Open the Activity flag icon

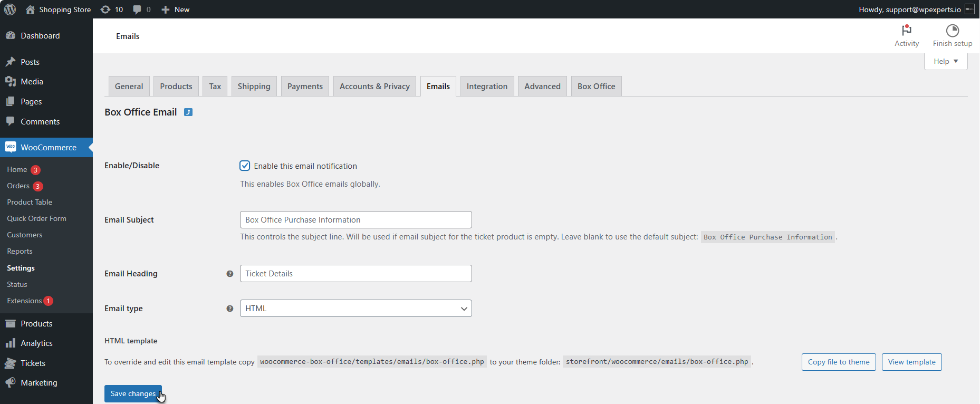tap(907, 30)
